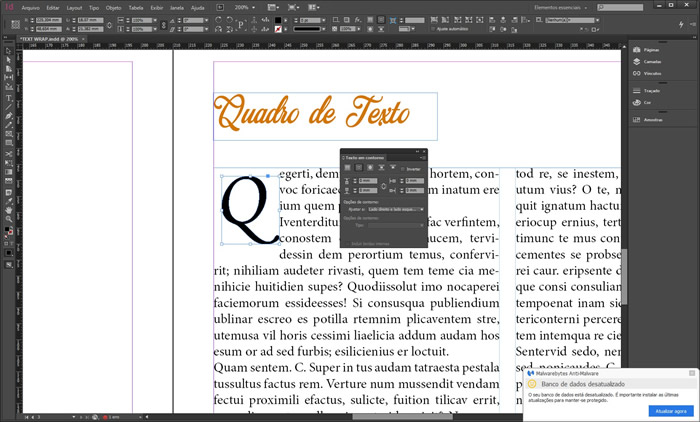Open the Objeto menu
The image size is (700, 422).
coord(113,7)
